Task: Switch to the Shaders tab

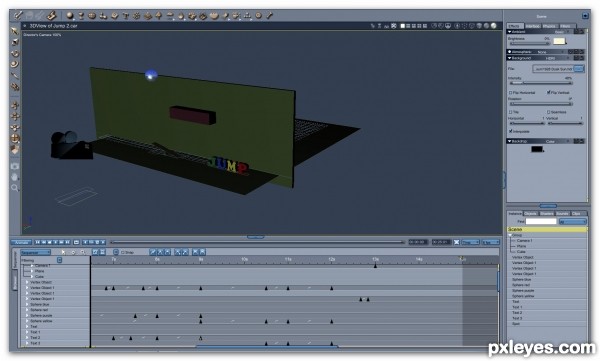Action: [x=547, y=214]
